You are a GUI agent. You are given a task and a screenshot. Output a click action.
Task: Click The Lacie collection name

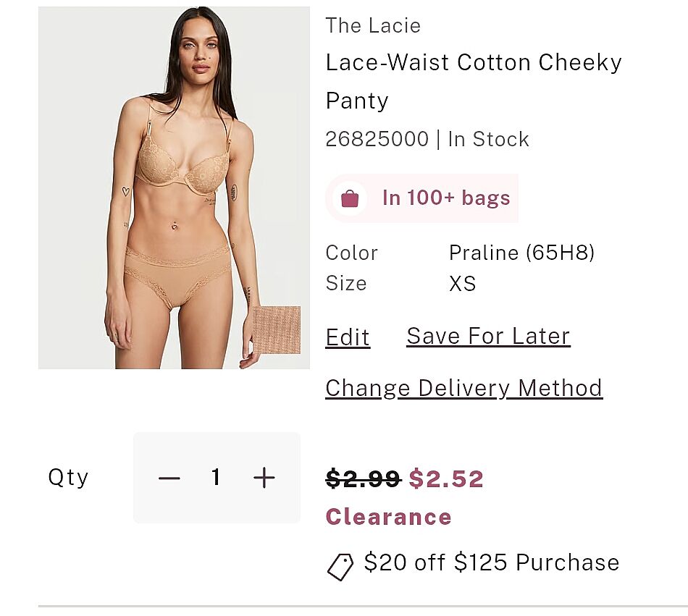point(373,26)
